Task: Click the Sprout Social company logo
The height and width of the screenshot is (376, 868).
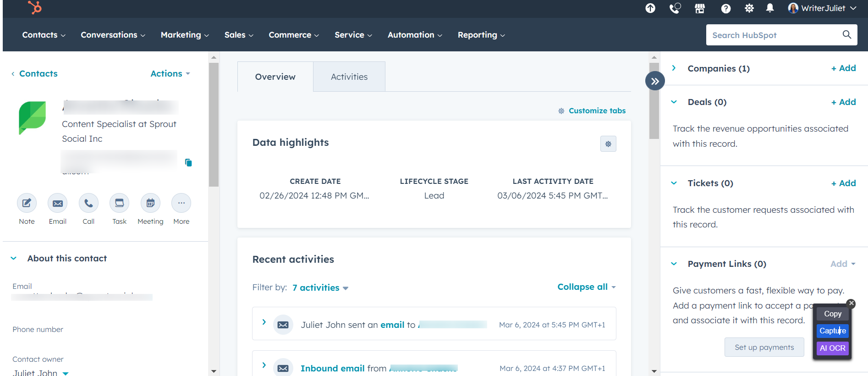Action: (x=32, y=118)
